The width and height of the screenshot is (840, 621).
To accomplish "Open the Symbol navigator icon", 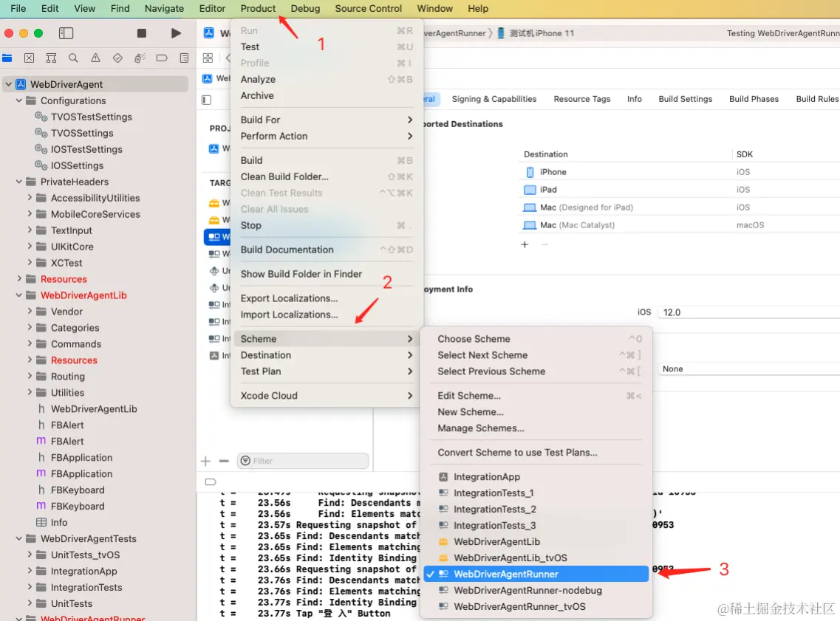I will click(x=52, y=58).
